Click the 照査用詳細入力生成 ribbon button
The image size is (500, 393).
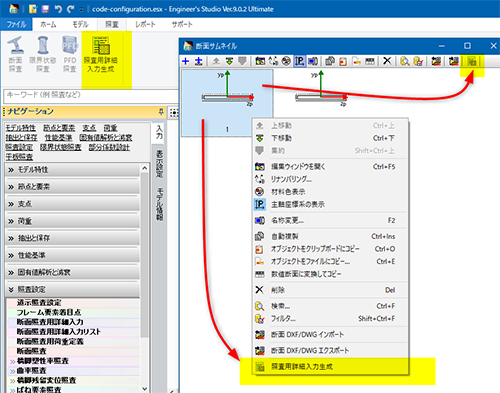coord(101,55)
